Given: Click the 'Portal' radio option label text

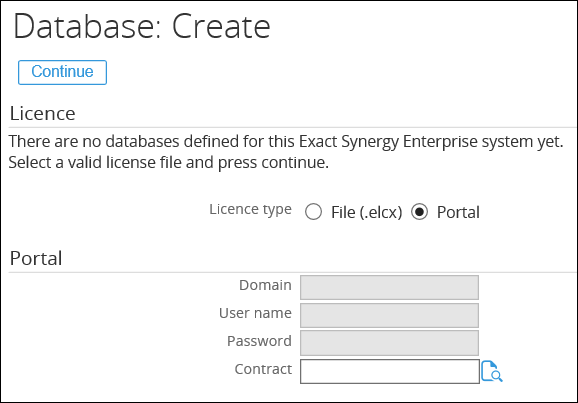Looking at the screenshot, I should coord(458,212).
